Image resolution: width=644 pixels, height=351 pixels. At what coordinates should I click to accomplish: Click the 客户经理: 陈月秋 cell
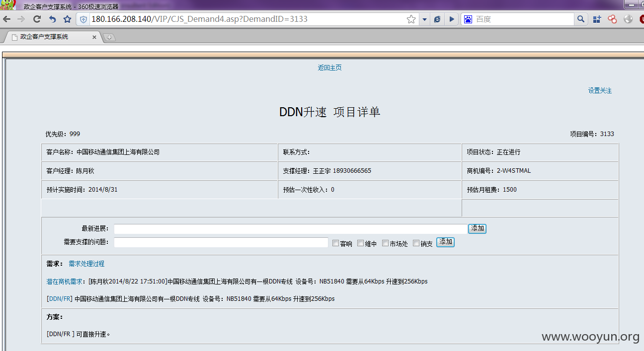click(160, 171)
